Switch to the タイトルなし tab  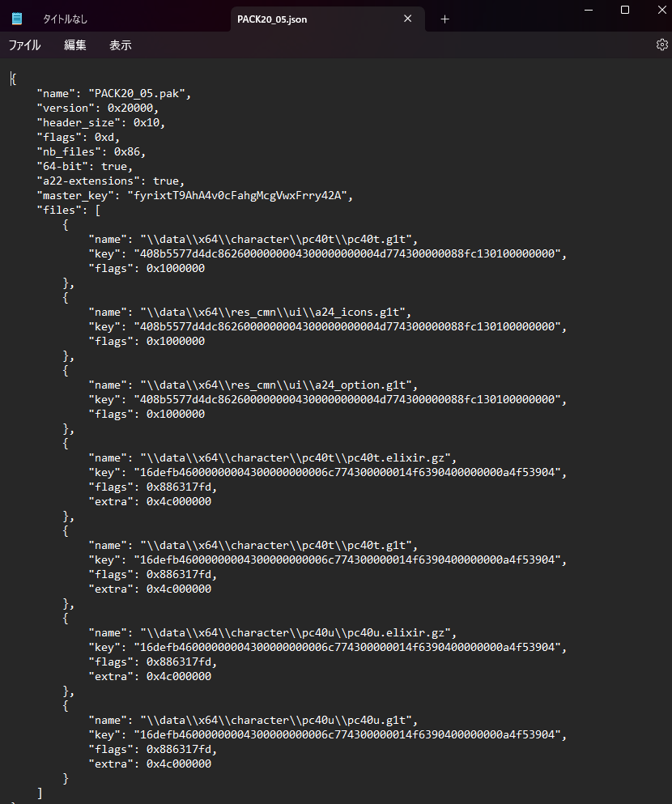(x=65, y=19)
